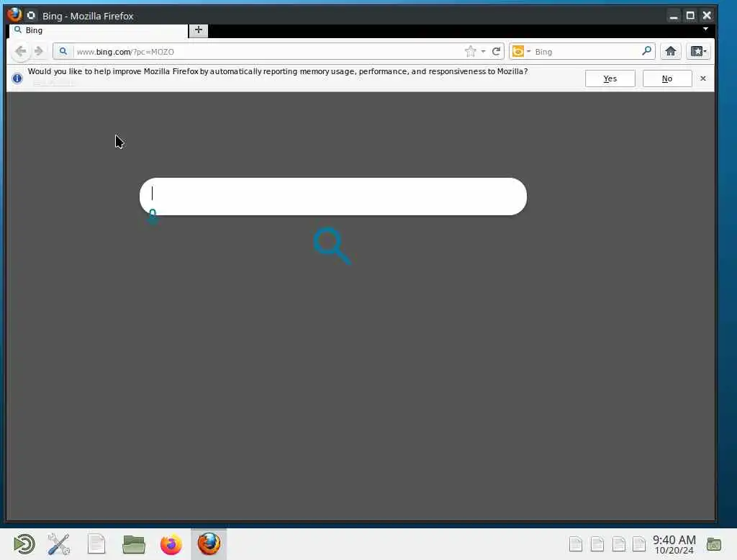Open the taskbar start menu icon
Image resolution: width=737 pixels, height=560 pixels.
pos(24,544)
